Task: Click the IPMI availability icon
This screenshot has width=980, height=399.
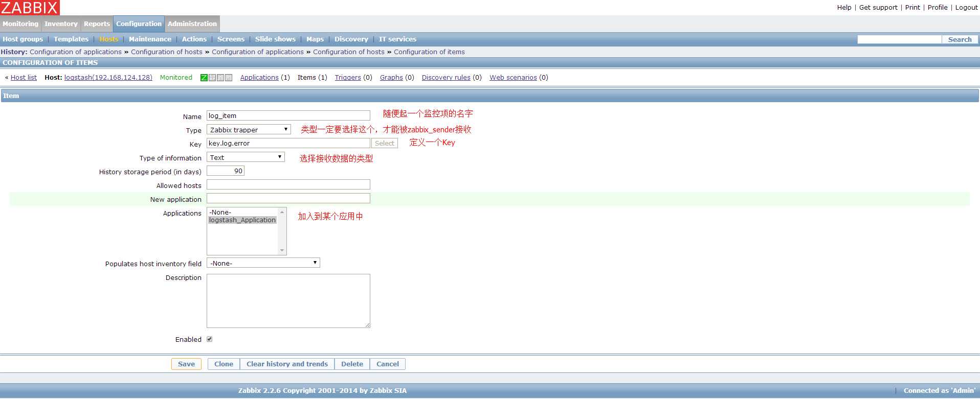Action: (229, 78)
